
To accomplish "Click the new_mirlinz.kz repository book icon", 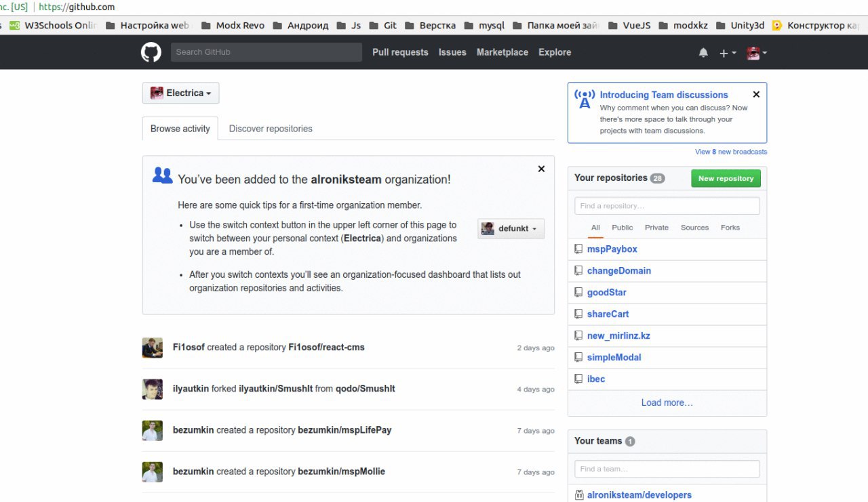I will click(x=578, y=336).
